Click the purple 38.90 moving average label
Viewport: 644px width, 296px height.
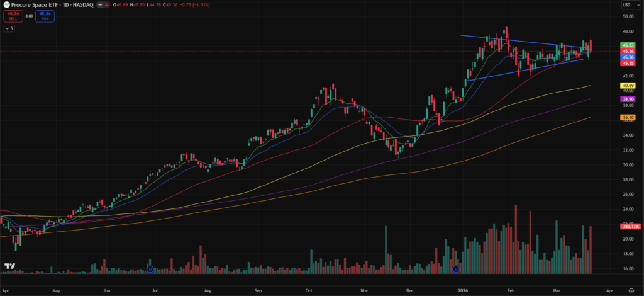coord(627,100)
